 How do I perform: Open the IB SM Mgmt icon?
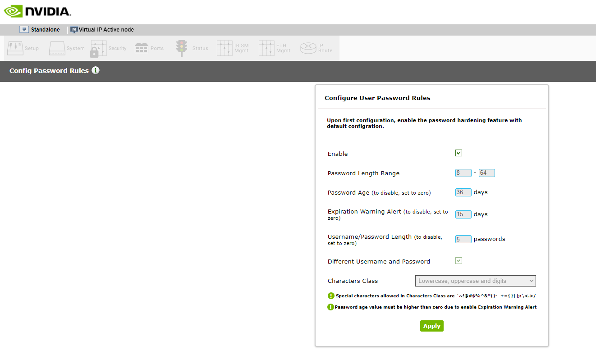pos(225,48)
